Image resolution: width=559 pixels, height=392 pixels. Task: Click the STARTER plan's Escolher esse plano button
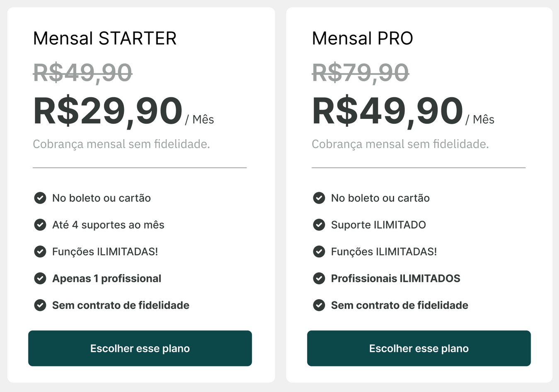tap(140, 348)
